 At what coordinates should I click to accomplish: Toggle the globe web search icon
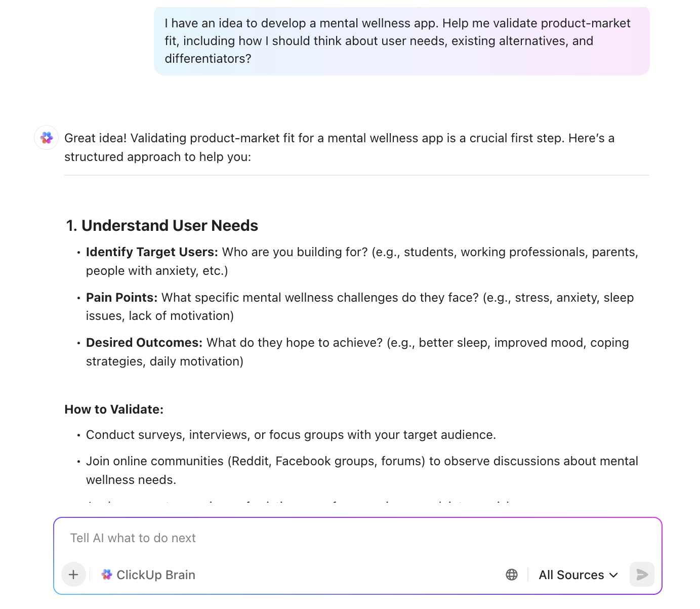click(x=512, y=575)
